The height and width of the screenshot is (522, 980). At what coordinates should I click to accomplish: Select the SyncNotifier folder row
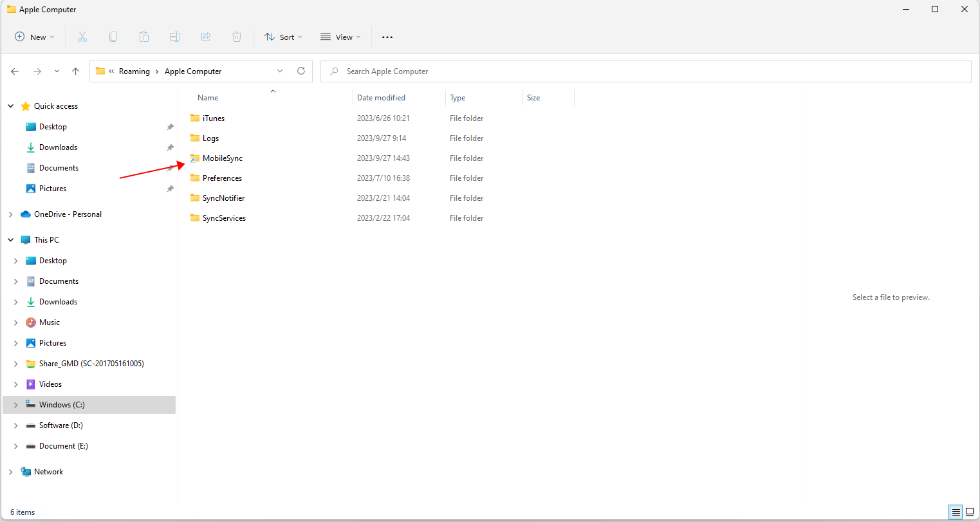click(381, 198)
